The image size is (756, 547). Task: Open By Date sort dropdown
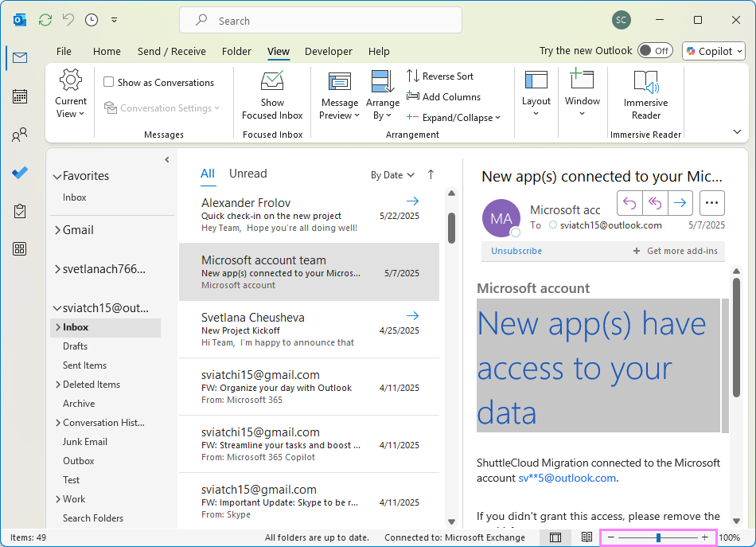[x=392, y=175]
